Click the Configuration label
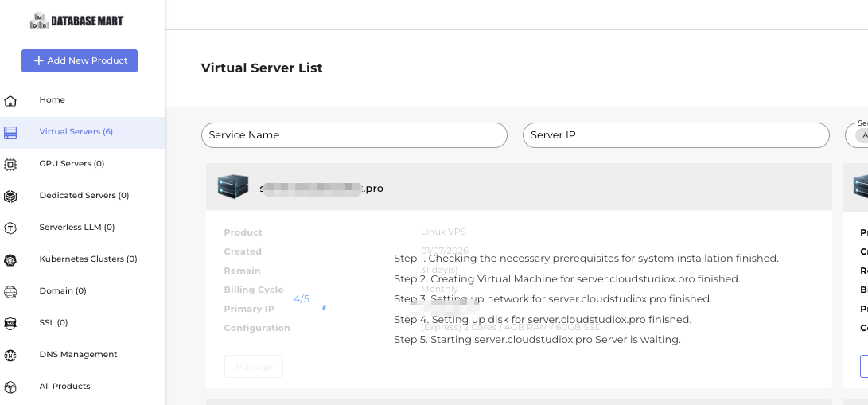The height and width of the screenshot is (405, 868). pos(257,328)
